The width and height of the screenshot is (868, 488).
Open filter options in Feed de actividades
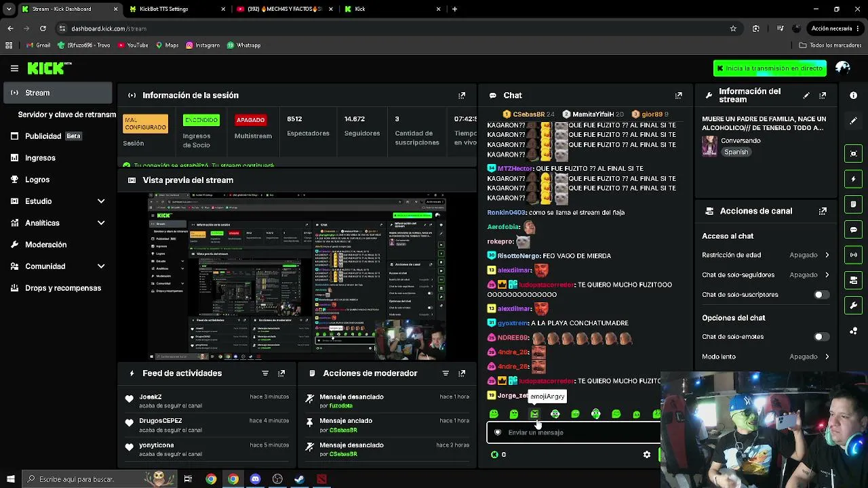point(265,373)
